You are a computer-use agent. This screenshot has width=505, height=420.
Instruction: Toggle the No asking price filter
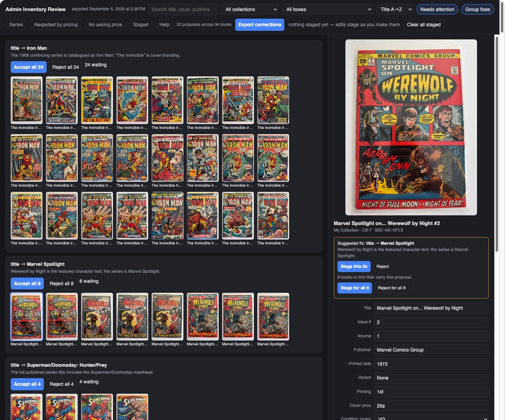(105, 25)
